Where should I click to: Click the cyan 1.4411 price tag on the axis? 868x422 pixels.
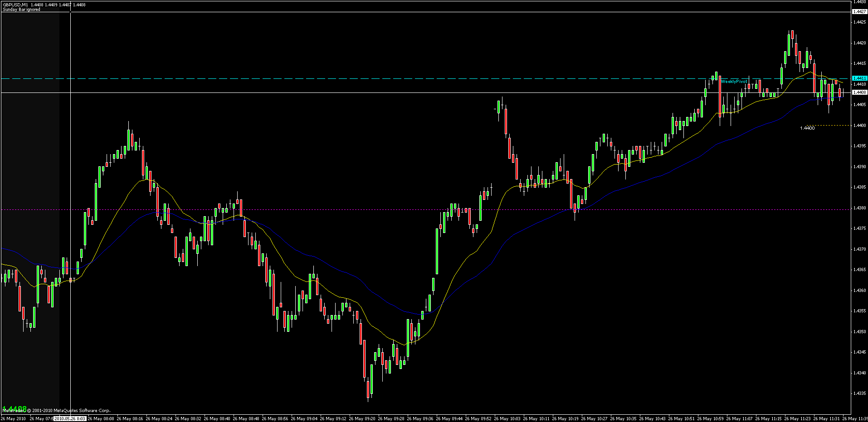tap(860, 78)
